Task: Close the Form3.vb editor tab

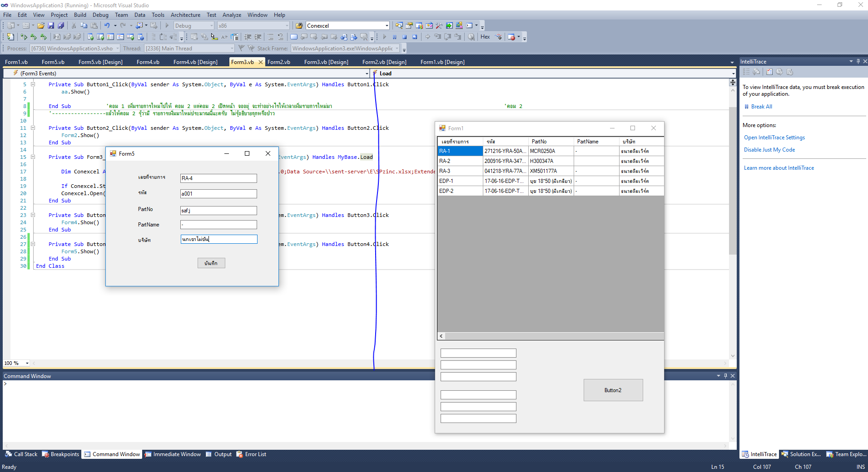Action: coord(261,62)
